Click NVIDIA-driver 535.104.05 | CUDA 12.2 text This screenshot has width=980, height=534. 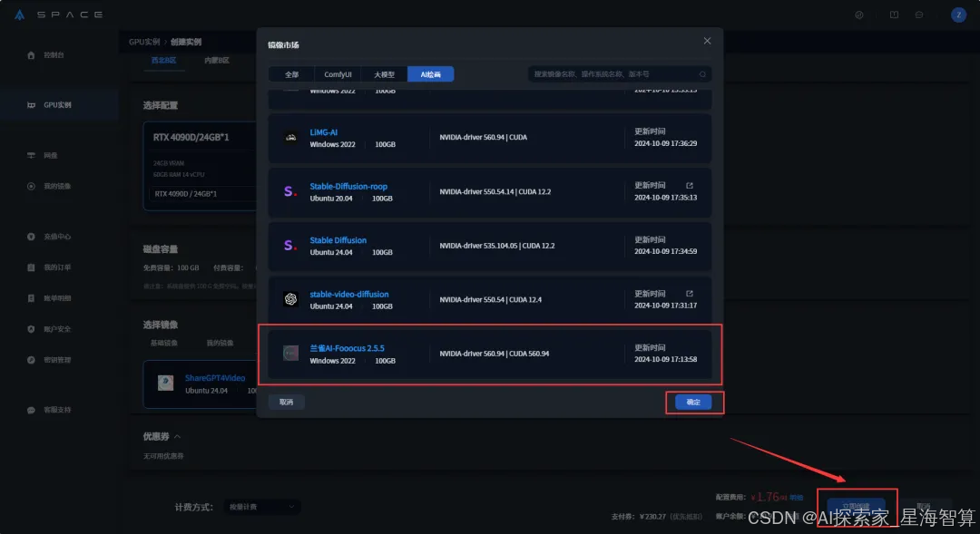coord(497,246)
